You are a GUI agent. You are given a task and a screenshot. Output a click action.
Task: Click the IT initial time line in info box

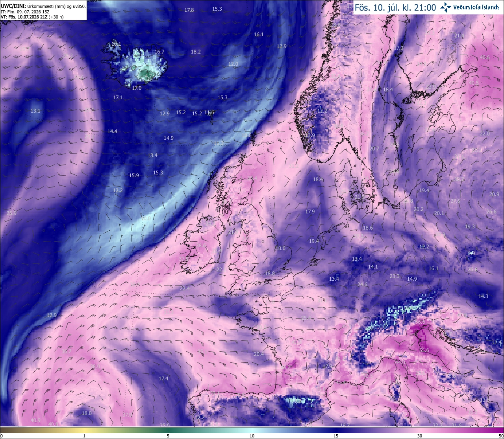tap(25, 12)
